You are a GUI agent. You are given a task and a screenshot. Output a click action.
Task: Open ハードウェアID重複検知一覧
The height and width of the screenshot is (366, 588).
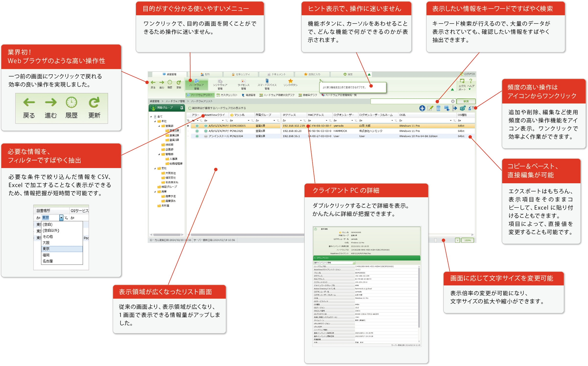339,95
